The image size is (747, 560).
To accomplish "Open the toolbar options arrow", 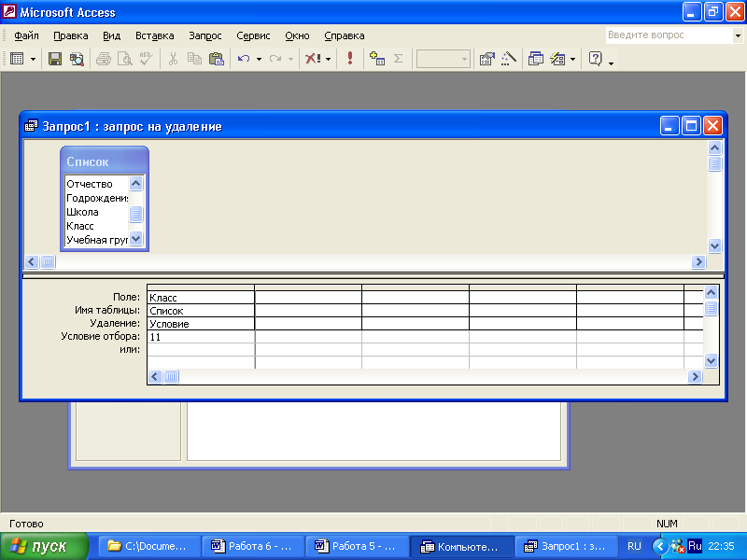I will click(x=611, y=63).
